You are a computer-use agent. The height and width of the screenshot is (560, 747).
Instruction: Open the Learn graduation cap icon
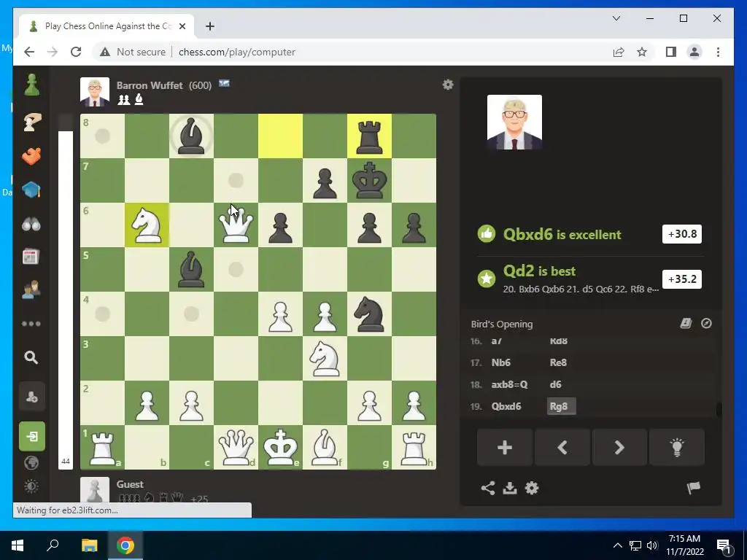coord(31,190)
